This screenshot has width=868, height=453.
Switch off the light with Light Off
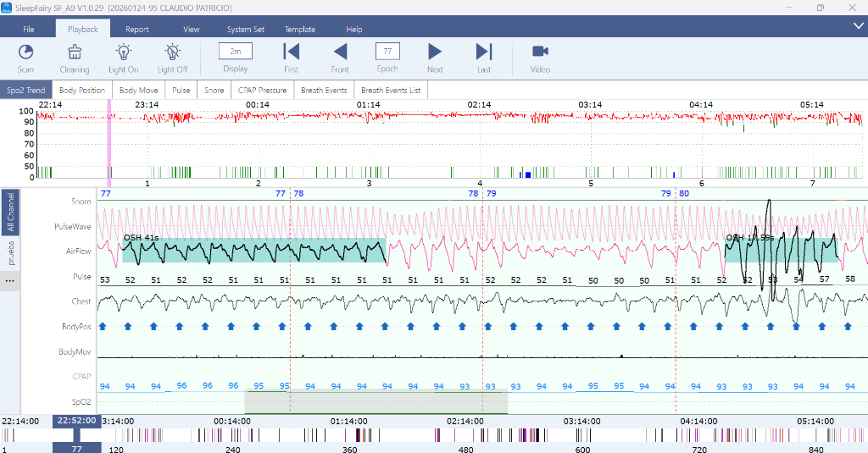click(172, 52)
